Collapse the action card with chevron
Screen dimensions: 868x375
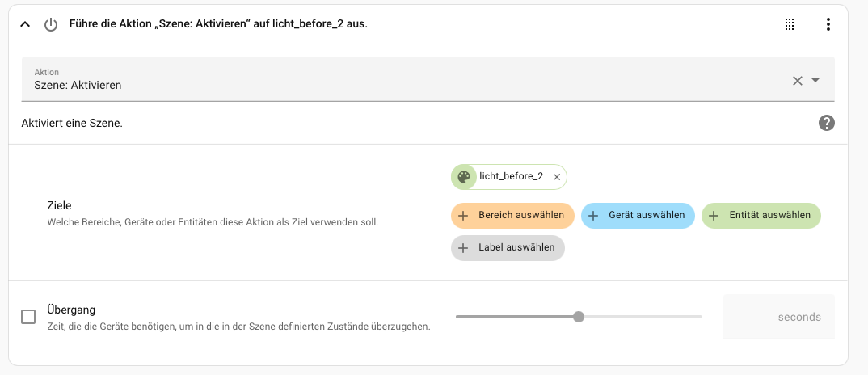click(x=25, y=25)
